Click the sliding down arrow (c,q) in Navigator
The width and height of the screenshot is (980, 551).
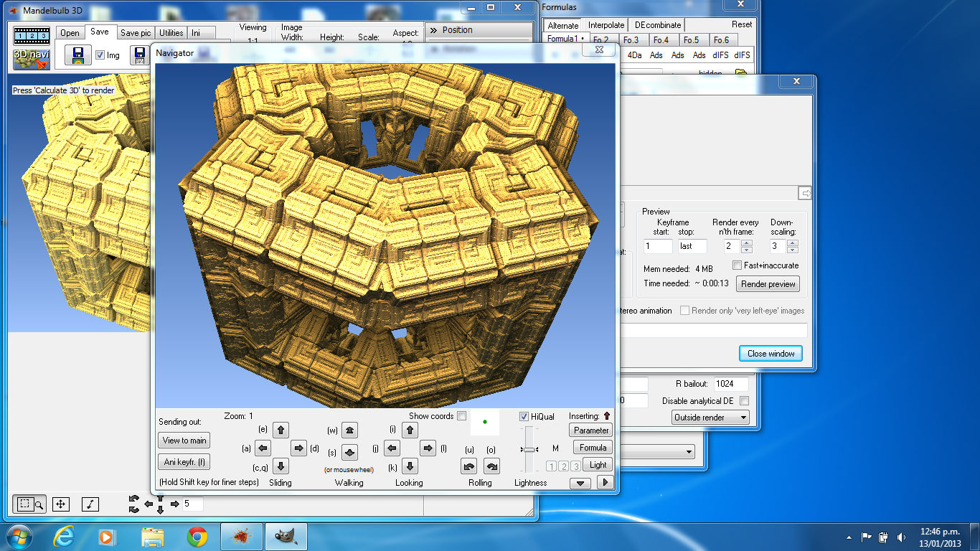(281, 466)
